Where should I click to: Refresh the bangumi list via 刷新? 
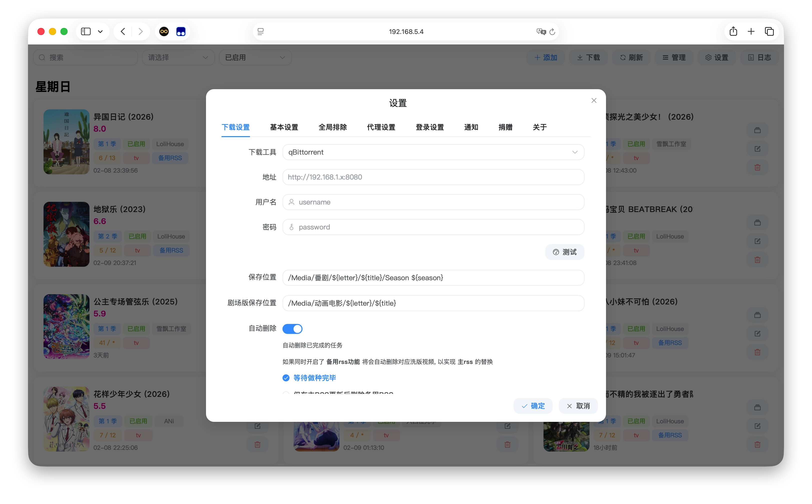[631, 57]
